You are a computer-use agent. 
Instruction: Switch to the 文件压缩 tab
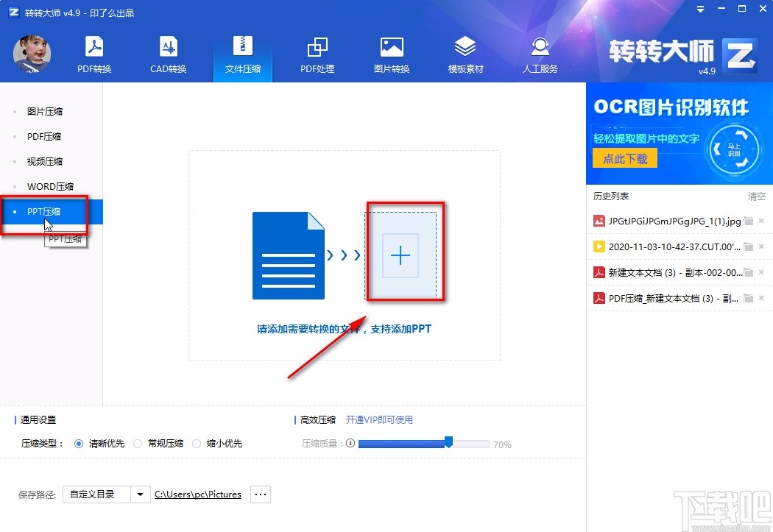243,53
